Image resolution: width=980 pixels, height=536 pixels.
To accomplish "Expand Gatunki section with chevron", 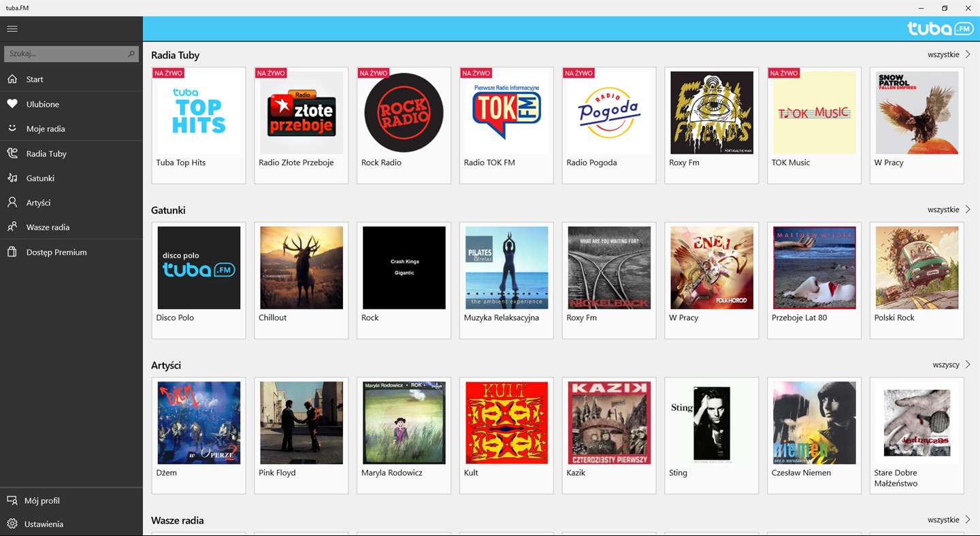I will pyautogui.click(x=968, y=210).
